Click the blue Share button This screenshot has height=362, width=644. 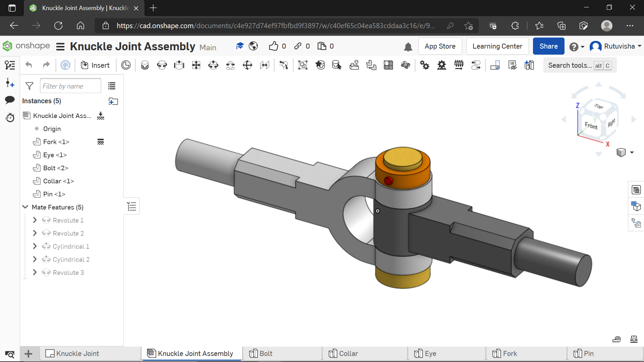pos(548,46)
